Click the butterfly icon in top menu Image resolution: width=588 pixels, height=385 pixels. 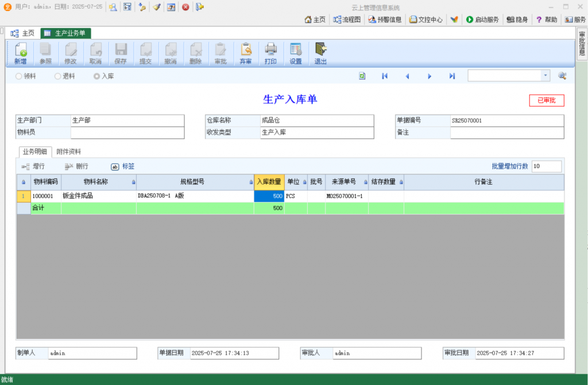[x=454, y=20]
